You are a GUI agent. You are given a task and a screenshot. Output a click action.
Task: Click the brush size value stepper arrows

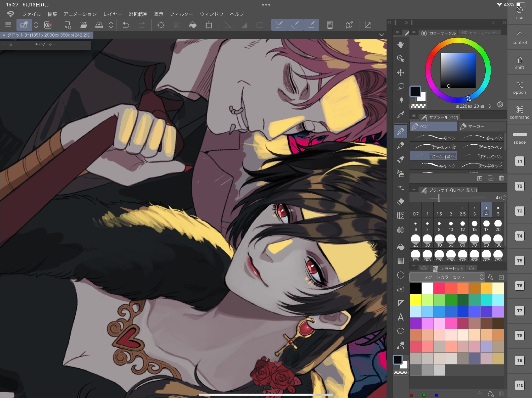click(504, 198)
